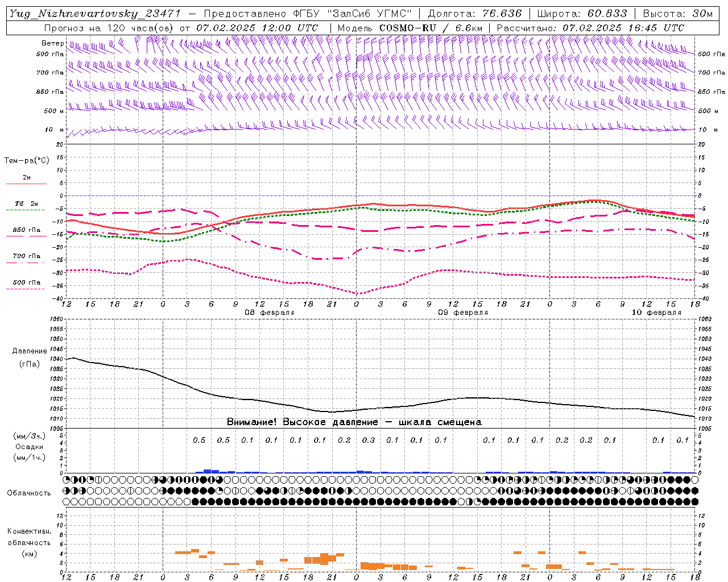This screenshot has width=728, height=582.
Task: Click the 'Внимание! Высокое давление' warning text
Action: [x=302, y=422]
